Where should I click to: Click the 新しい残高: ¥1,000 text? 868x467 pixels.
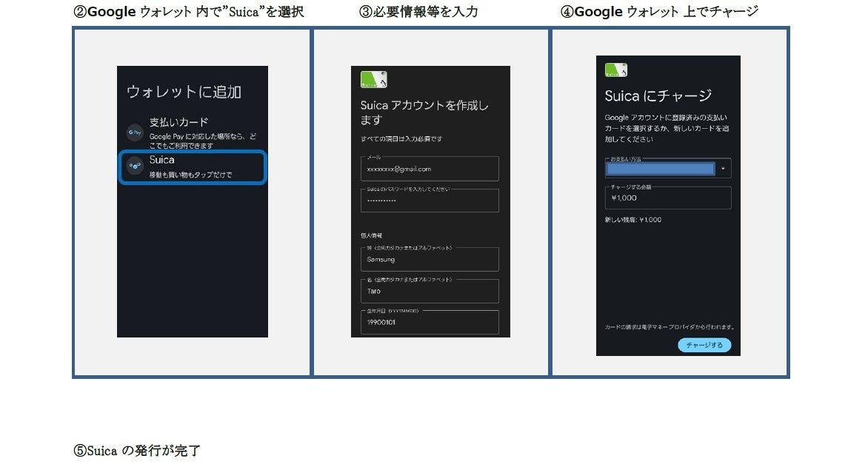[632, 220]
